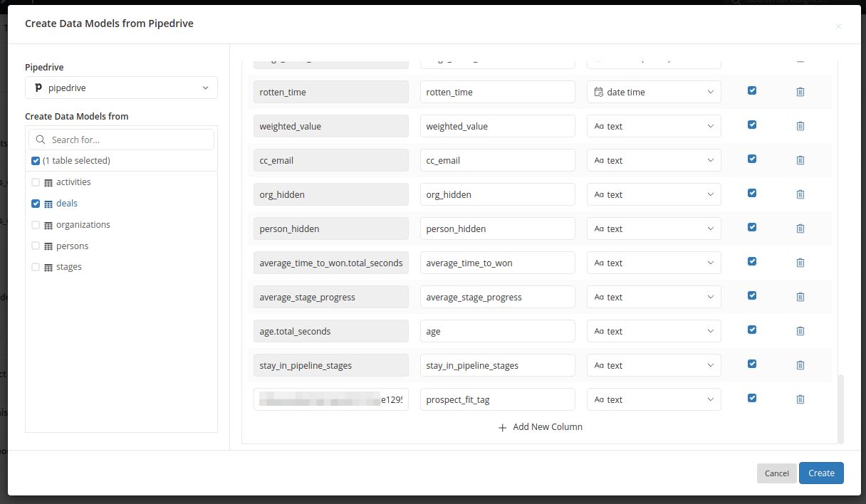Toggle the prospect_fit_tag checkbox

(752, 398)
